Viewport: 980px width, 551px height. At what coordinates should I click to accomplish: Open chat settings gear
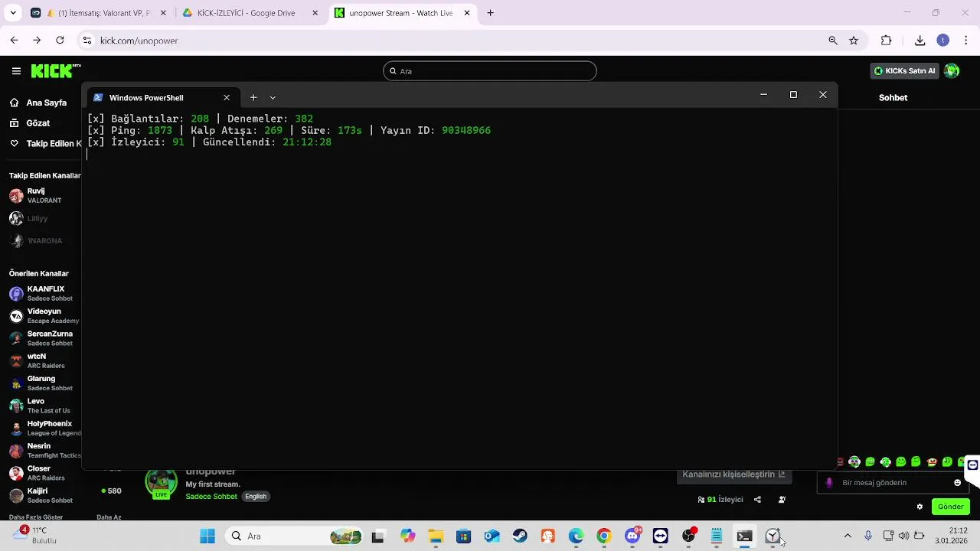(920, 507)
